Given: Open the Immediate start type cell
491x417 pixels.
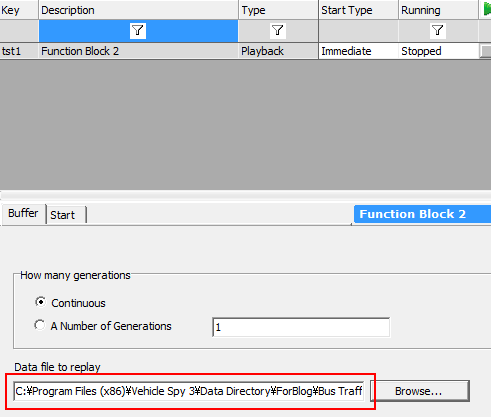Looking at the screenshot, I should pyautogui.click(x=358, y=51).
